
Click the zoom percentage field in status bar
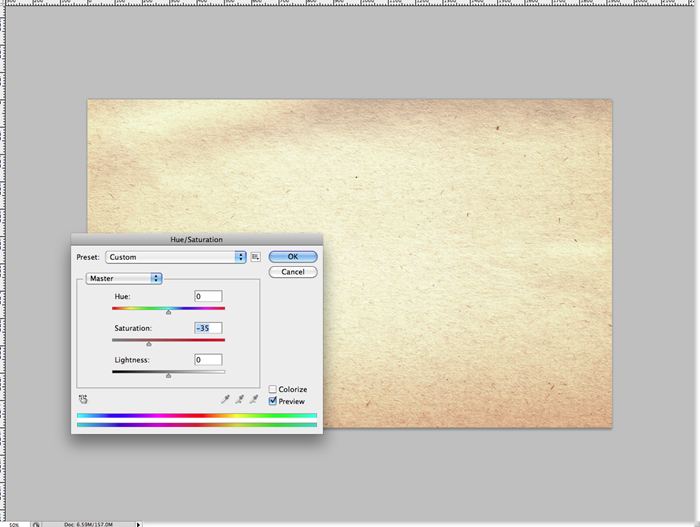pyautogui.click(x=14, y=524)
